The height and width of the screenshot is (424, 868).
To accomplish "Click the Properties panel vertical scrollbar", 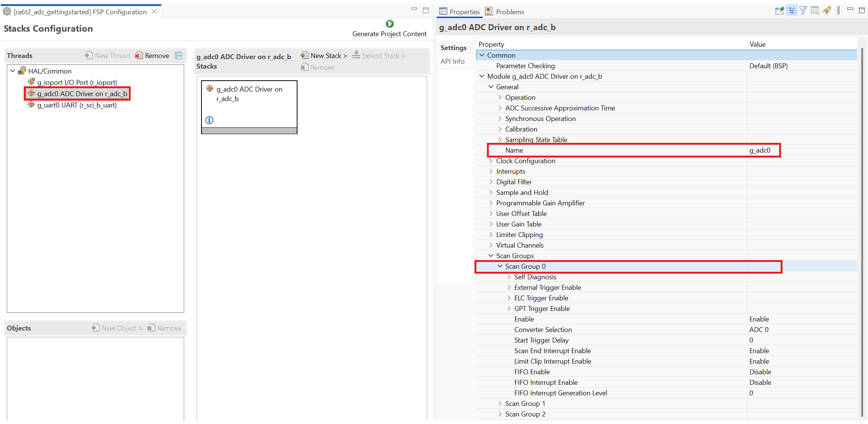I will click(862, 226).
